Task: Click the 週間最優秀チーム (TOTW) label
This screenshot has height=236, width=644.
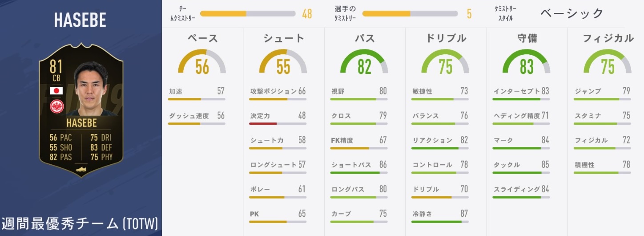Action: click(x=80, y=223)
